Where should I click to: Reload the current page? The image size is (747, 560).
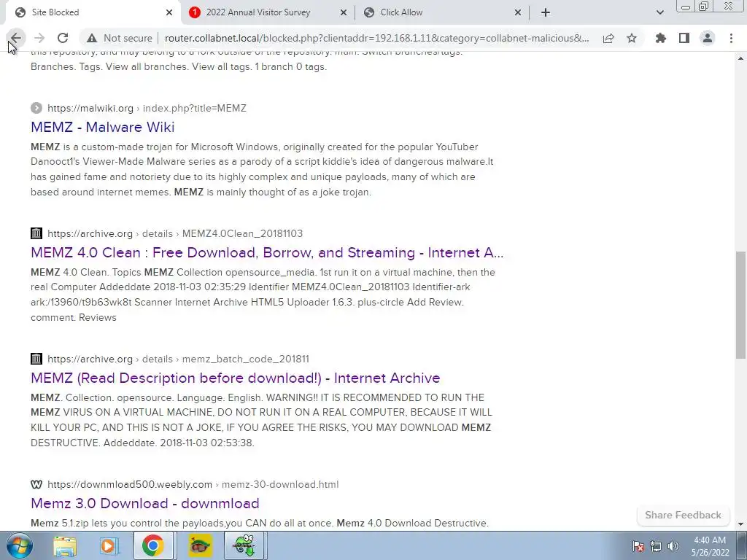(63, 38)
